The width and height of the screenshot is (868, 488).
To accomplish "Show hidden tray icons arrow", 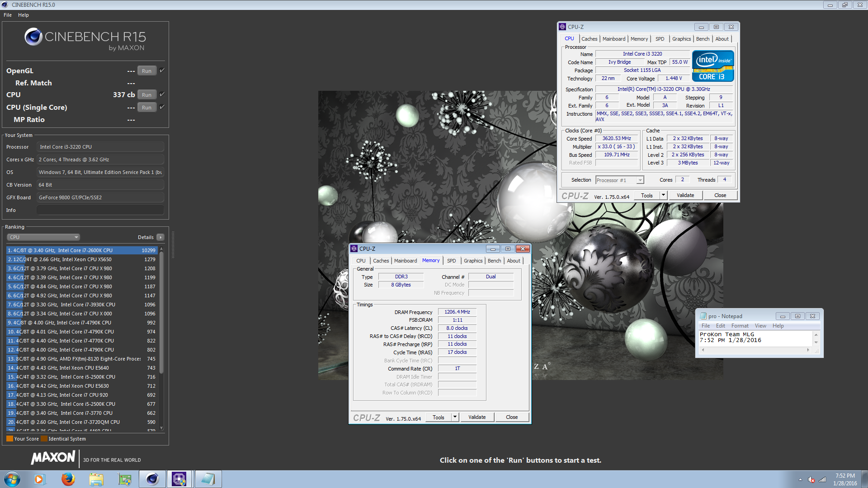I will click(800, 479).
